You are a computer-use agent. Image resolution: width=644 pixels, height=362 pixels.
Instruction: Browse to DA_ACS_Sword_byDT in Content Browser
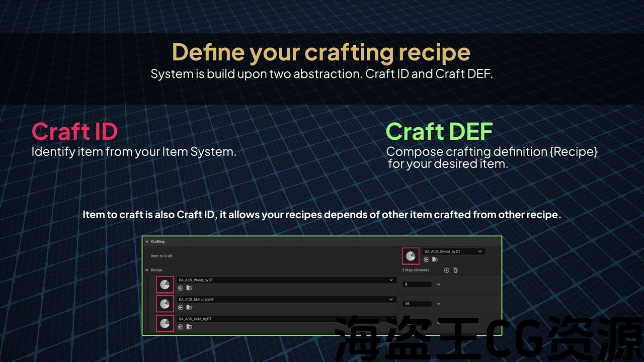(435, 260)
